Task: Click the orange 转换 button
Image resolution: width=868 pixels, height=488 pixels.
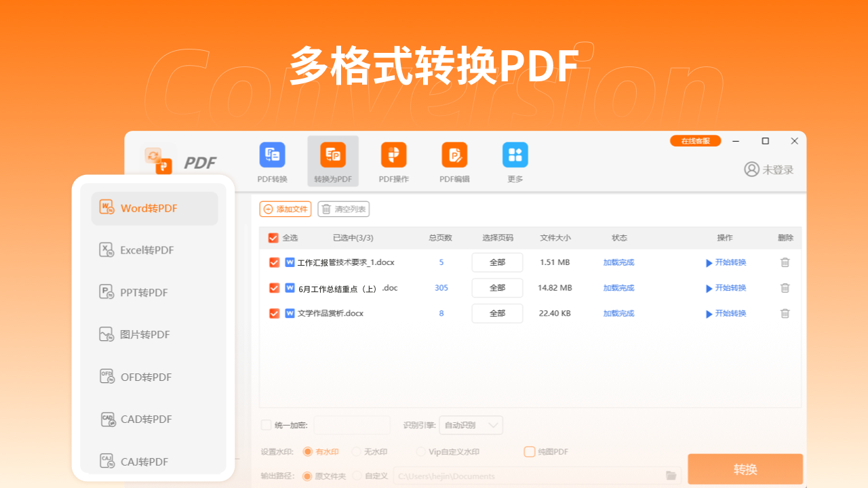Action: pos(745,469)
